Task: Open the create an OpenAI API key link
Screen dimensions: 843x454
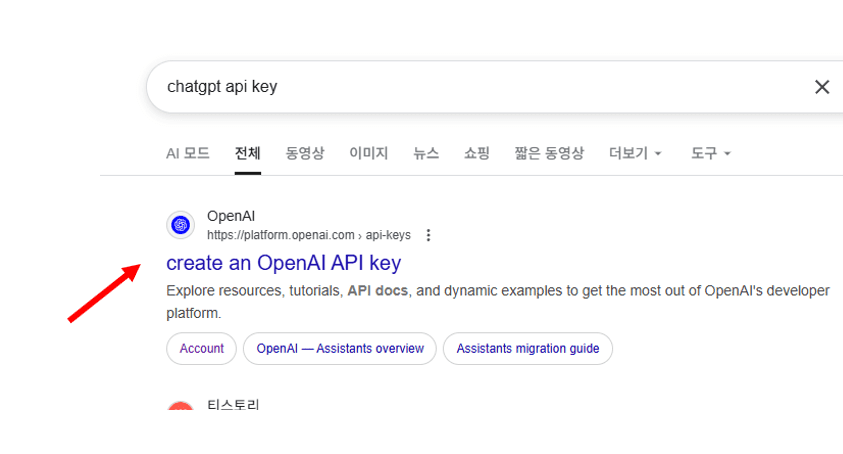Action: [x=283, y=263]
